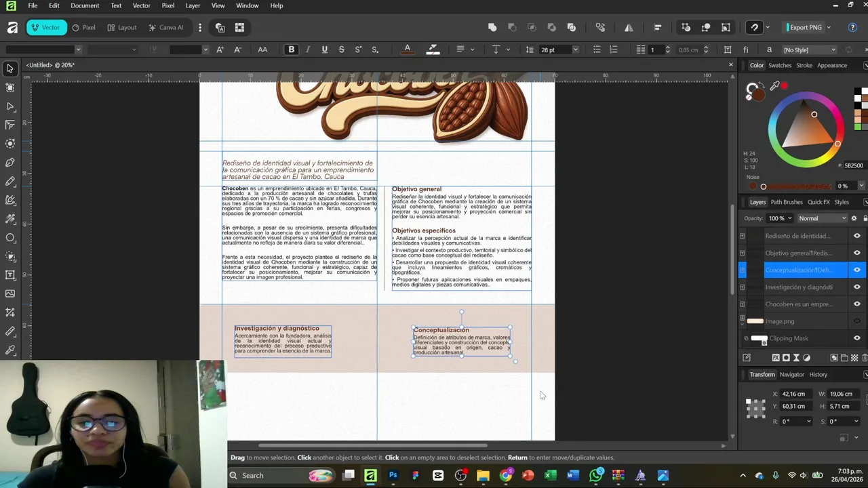The height and width of the screenshot is (488, 868).
Task: Open the R rotation dropdown in Transform
Action: coord(808,422)
